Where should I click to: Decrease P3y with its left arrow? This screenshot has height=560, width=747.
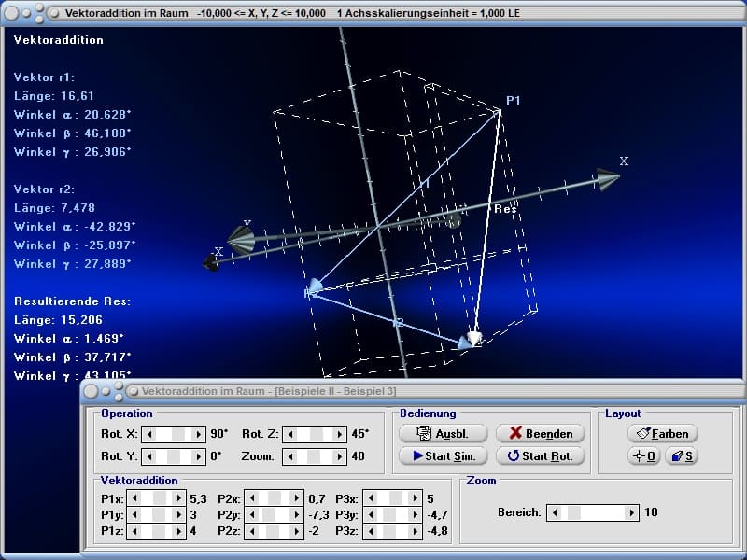(x=370, y=514)
